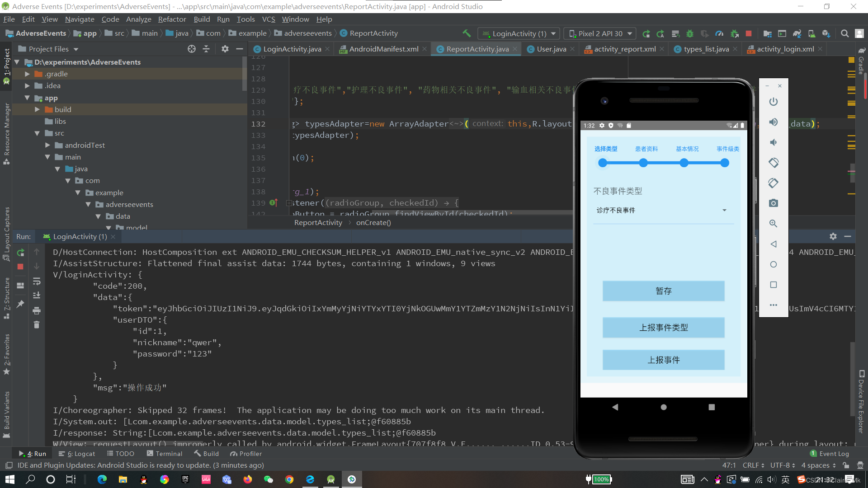The image size is (868, 488).
Task: Open the Event Log
Action: pyautogui.click(x=829, y=454)
